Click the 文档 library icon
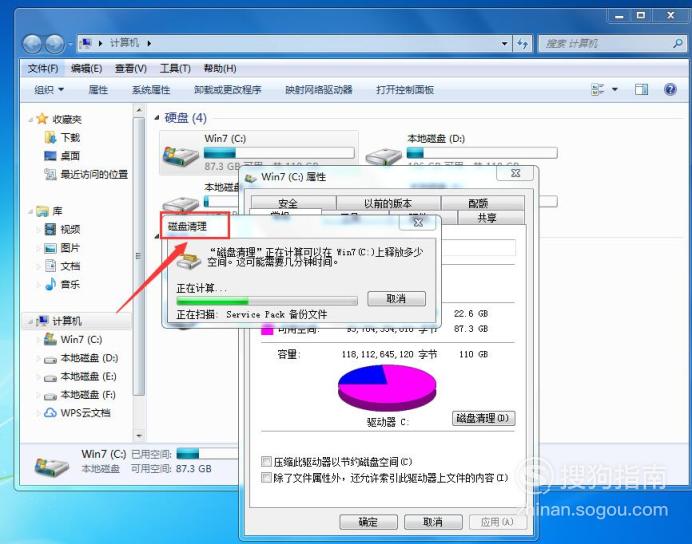Viewport: 692px width, 544px height. click(50, 266)
